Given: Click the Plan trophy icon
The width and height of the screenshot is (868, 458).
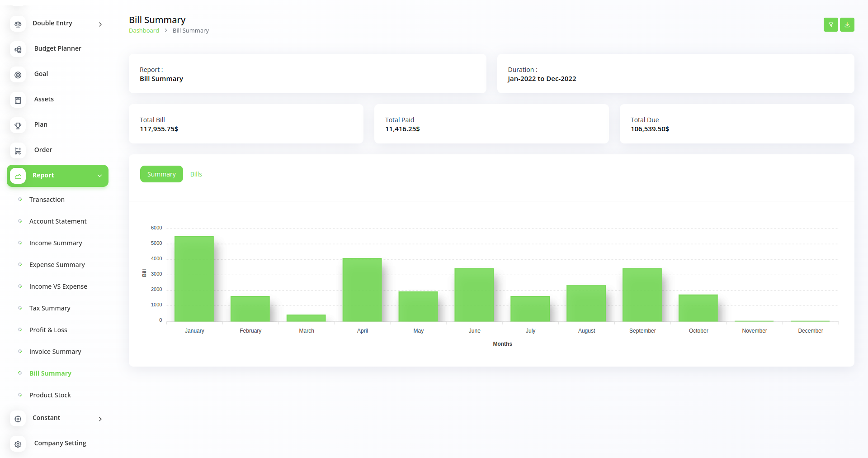Looking at the screenshot, I should 18,125.
